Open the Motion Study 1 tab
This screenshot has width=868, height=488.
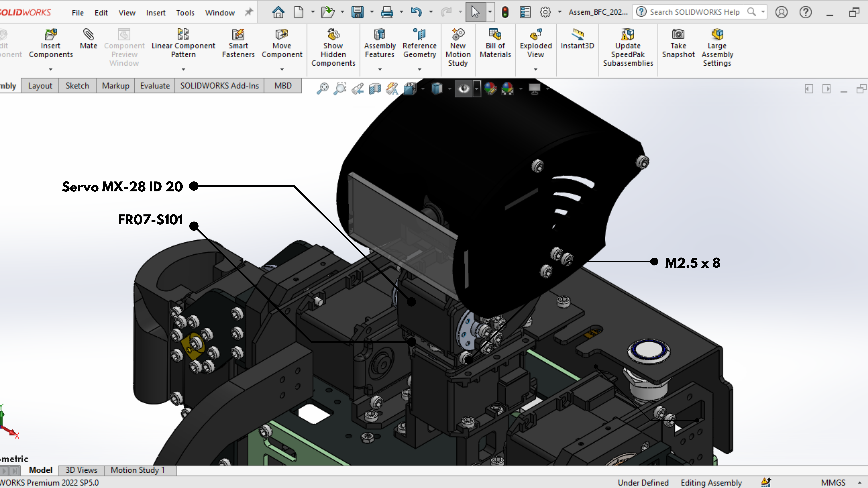(138, 470)
